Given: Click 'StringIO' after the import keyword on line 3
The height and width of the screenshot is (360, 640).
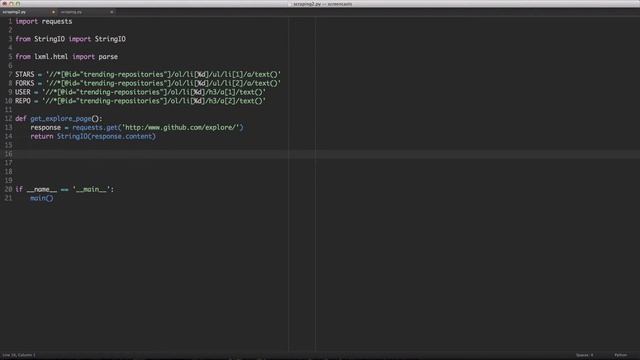Looking at the screenshot, I should click(110, 39).
